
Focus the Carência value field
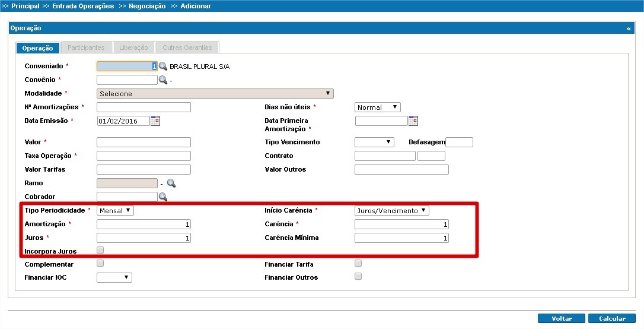(401, 224)
